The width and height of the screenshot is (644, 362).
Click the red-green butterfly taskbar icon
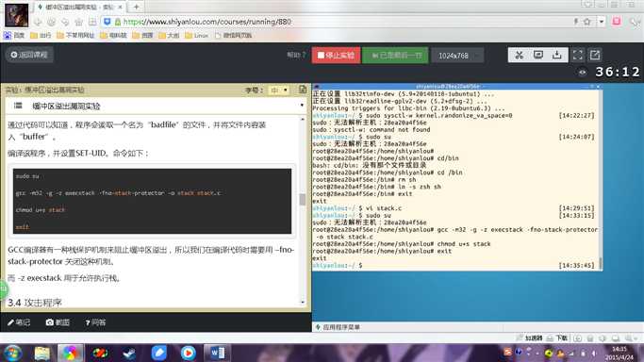pos(100,353)
